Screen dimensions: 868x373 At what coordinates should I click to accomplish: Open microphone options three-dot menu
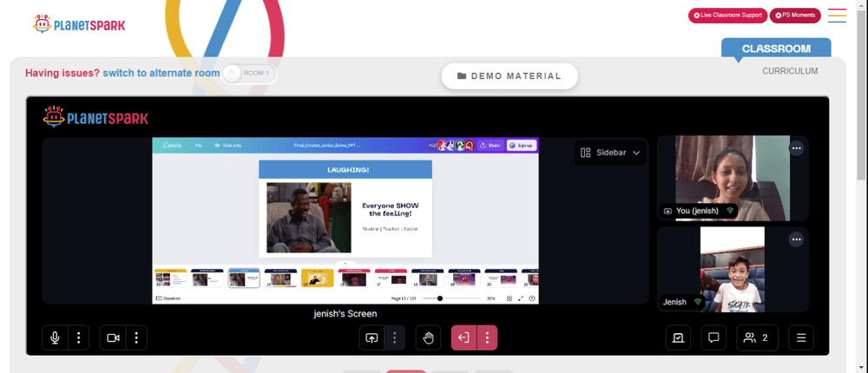pyautogui.click(x=79, y=337)
